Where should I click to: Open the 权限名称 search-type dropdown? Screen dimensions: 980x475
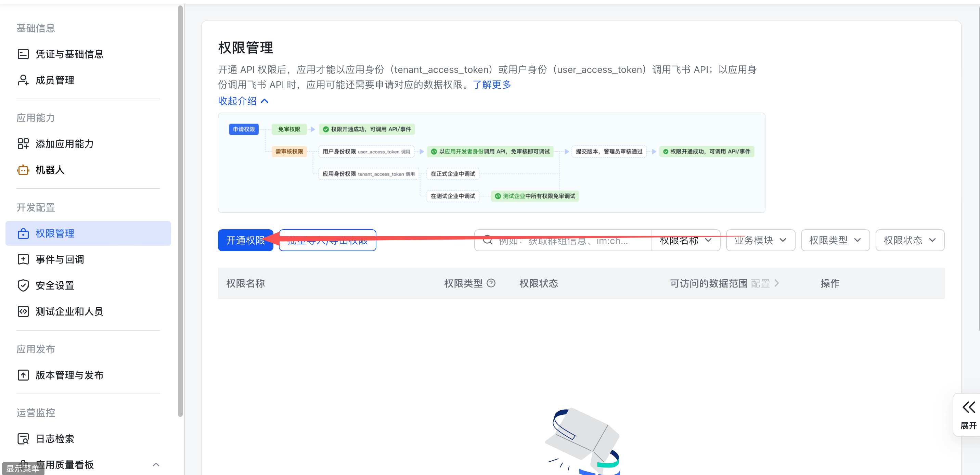coord(685,240)
